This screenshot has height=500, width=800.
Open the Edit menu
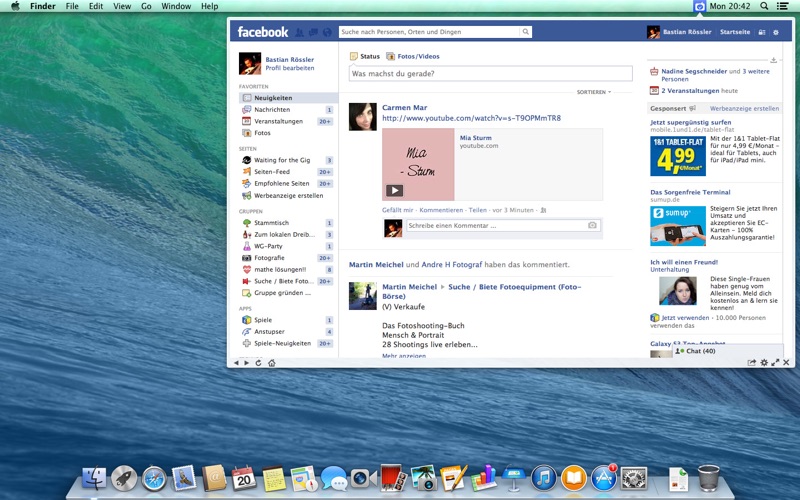point(96,6)
